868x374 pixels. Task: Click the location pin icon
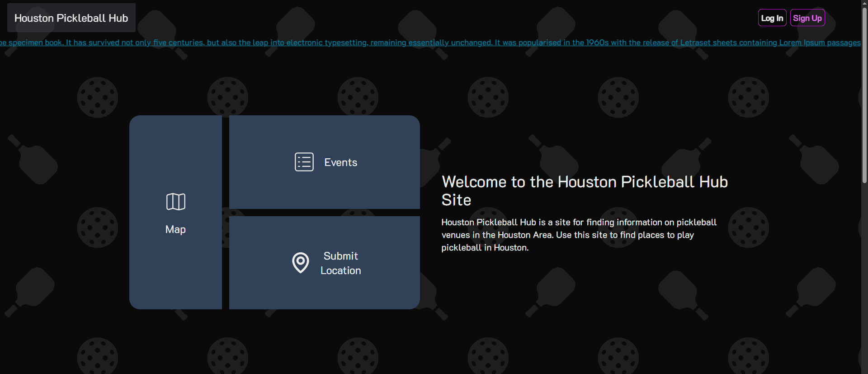pos(300,263)
